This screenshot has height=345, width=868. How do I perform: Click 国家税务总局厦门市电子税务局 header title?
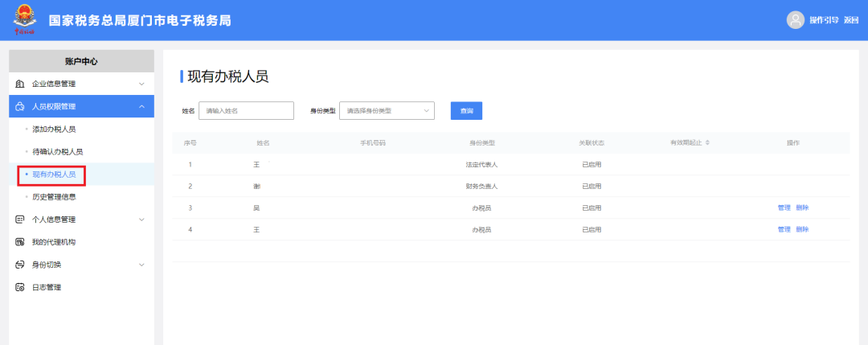tap(140, 20)
